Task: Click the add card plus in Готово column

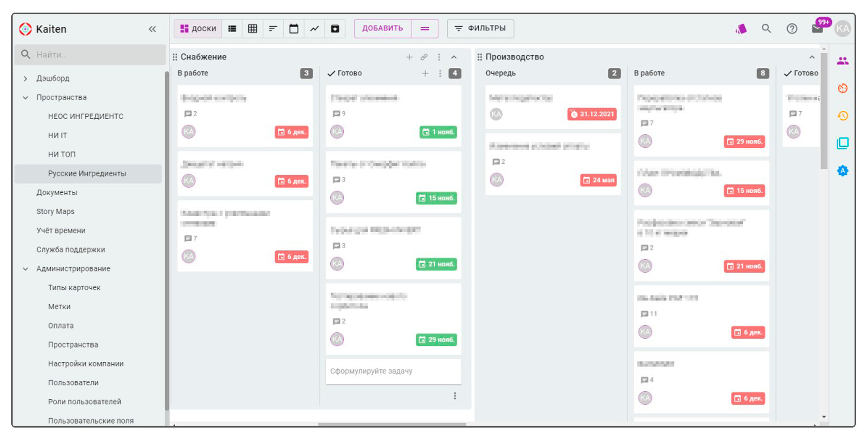Action: pyautogui.click(x=425, y=73)
